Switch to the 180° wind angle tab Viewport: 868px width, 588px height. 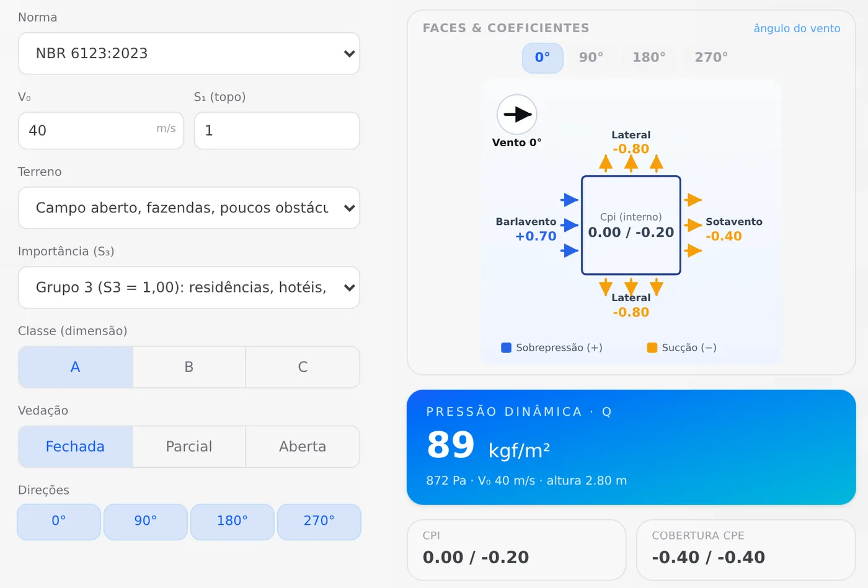click(649, 58)
